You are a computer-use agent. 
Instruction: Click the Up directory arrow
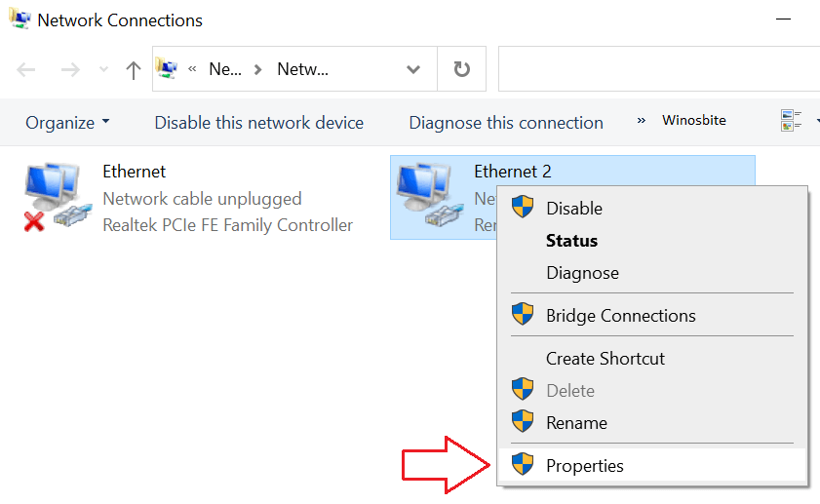134,70
